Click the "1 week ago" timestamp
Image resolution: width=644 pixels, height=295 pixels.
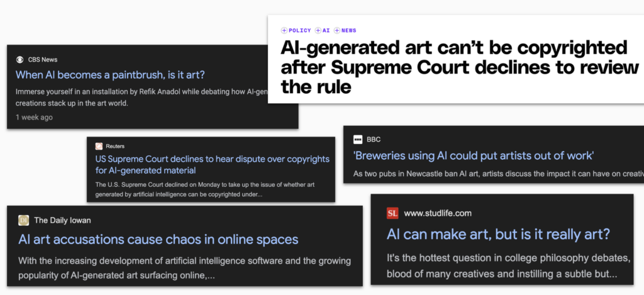coord(34,117)
